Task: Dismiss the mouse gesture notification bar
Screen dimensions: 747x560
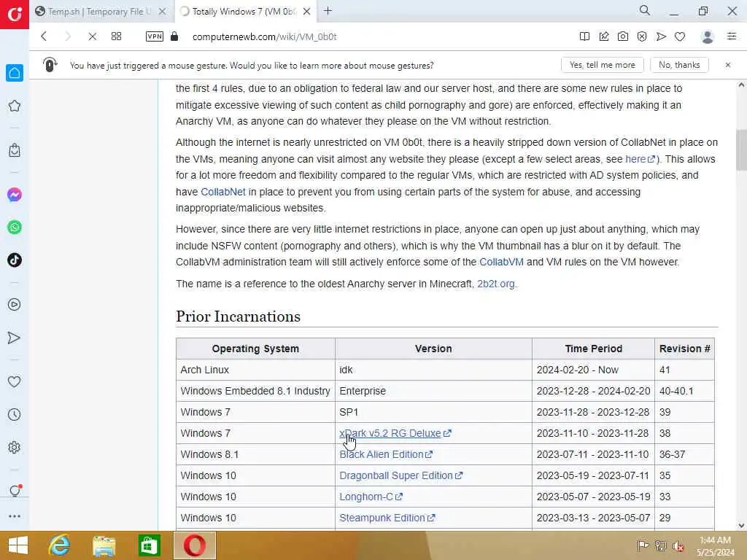Action: coord(728,65)
